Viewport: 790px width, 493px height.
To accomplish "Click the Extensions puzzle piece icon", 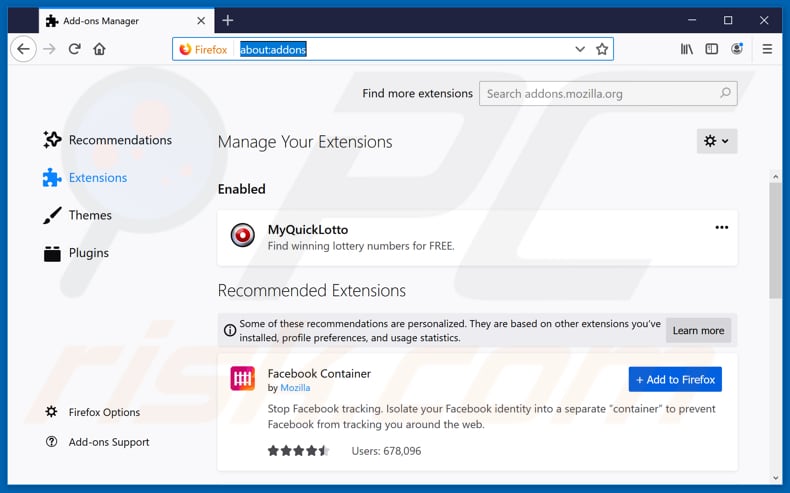I will 52,177.
